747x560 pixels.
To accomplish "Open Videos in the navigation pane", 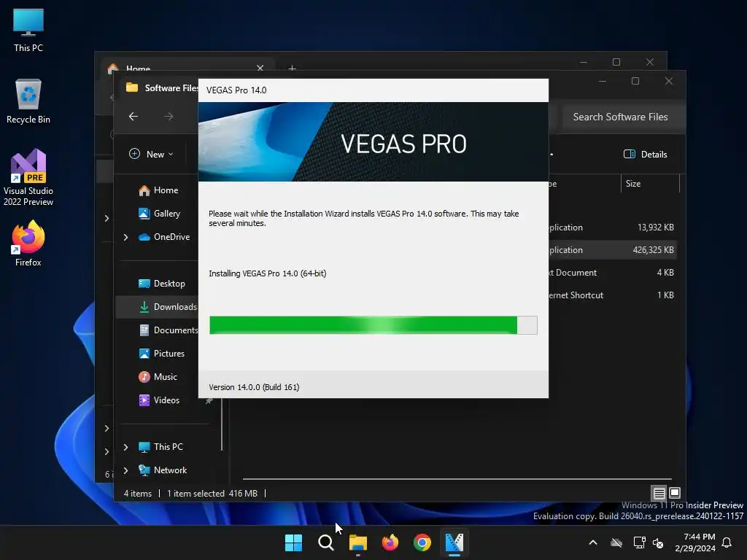I will [159, 400].
